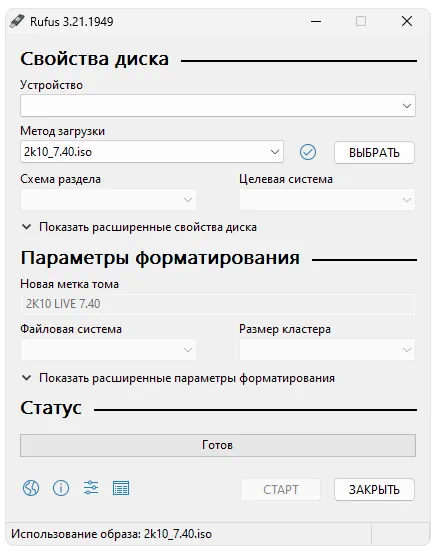
Task: Click the checksum checkmark icon beside ВЫБРАТЬ
Action: click(x=308, y=152)
